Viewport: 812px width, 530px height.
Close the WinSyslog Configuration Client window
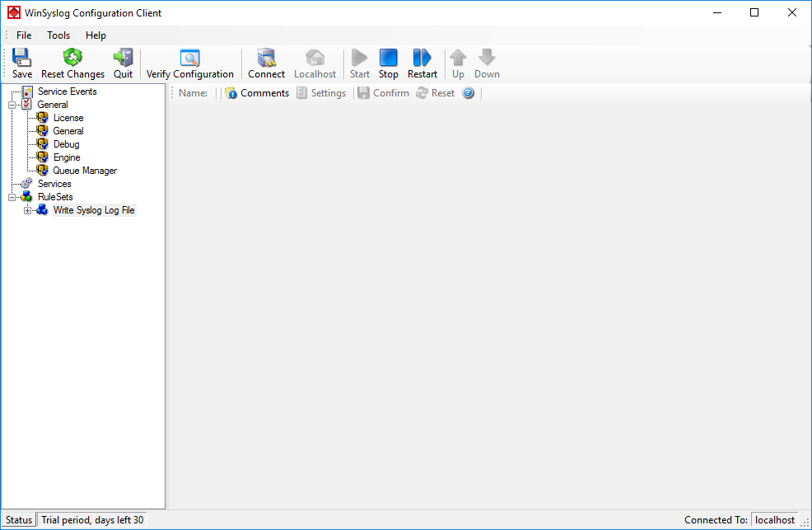point(792,12)
